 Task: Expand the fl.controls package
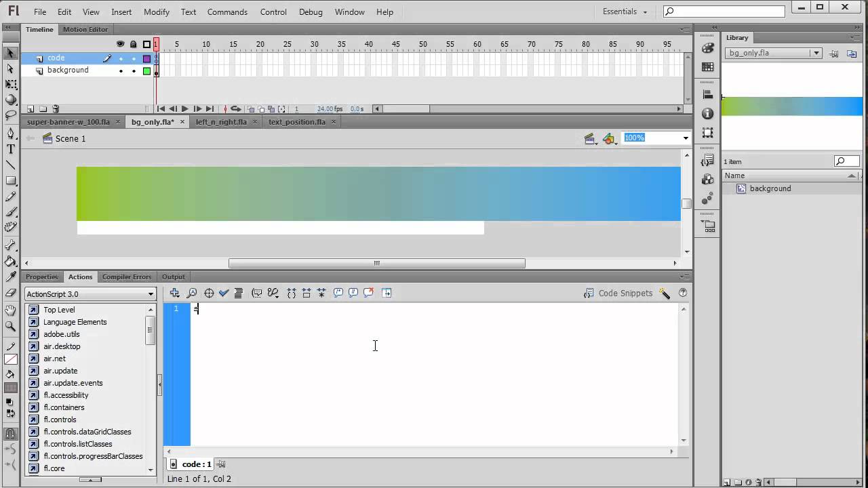(60, 420)
